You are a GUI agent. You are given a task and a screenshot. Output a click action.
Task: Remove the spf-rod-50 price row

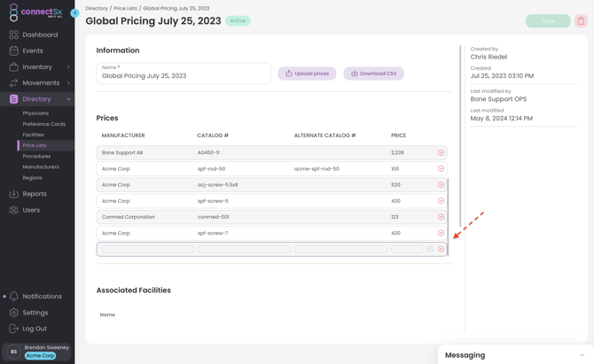tap(441, 169)
